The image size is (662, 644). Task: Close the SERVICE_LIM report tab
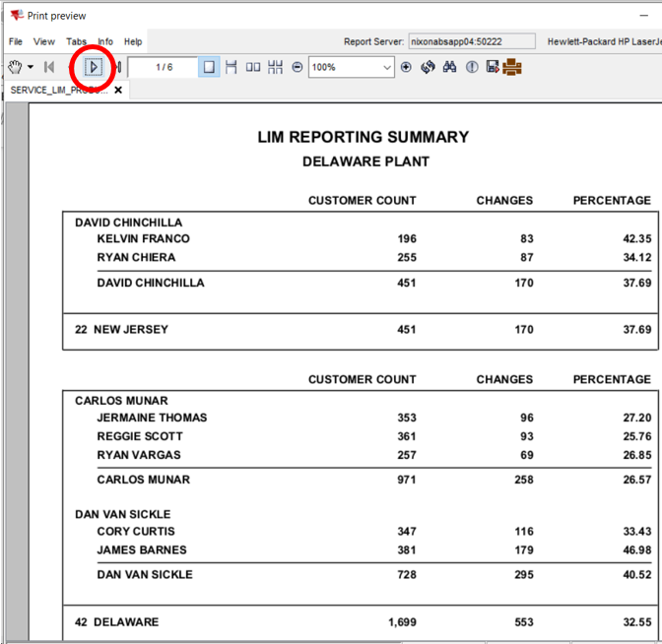pyautogui.click(x=118, y=90)
